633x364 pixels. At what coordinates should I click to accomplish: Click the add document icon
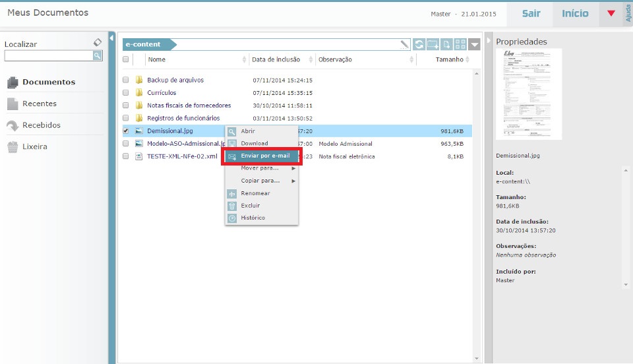pos(446,45)
